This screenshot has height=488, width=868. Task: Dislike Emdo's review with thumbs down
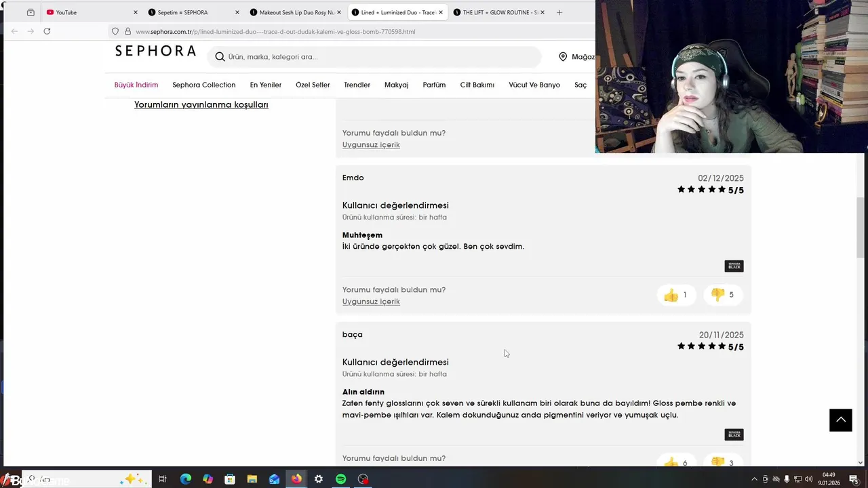(x=722, y=295)
